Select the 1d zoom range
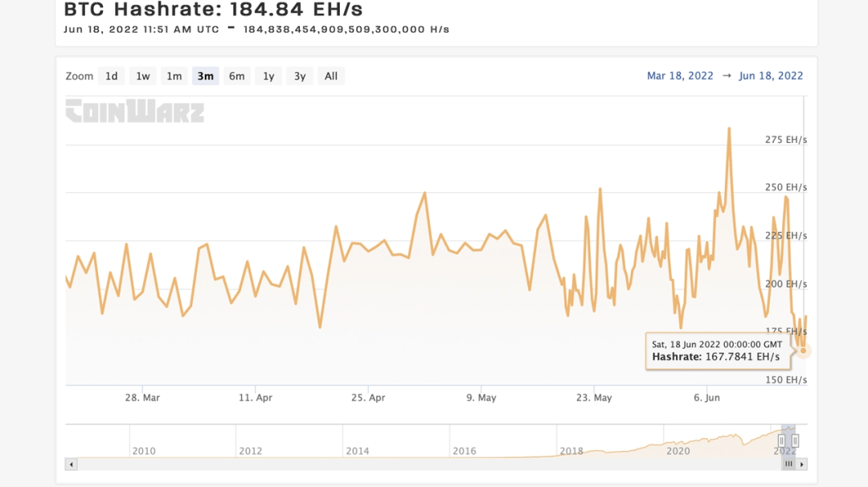This screenshot has width=868, height=487. pyautogui.click(x=111, y=76)
